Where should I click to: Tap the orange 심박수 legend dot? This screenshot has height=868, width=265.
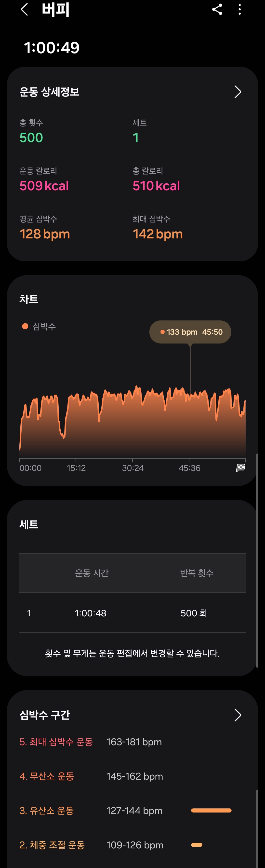coord(25,326)
